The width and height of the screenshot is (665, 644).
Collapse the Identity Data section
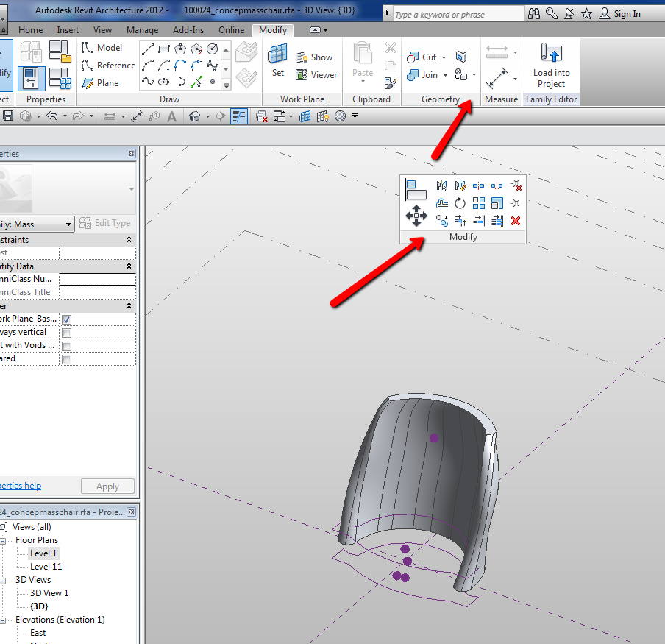tap(129, 266)
